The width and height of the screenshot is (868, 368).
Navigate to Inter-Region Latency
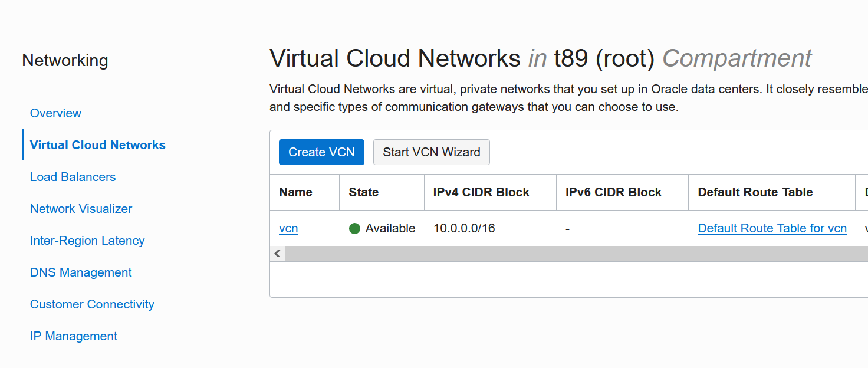click(x=87, y=241)
